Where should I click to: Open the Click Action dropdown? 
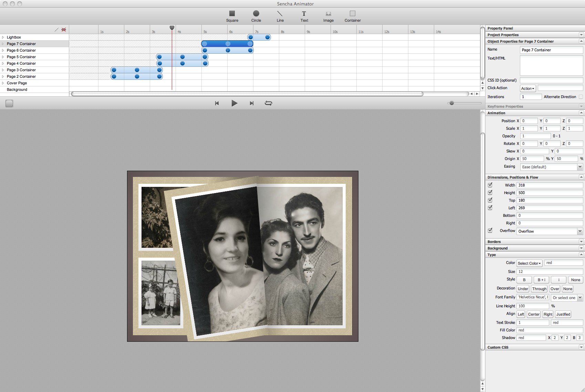point(527,88)
